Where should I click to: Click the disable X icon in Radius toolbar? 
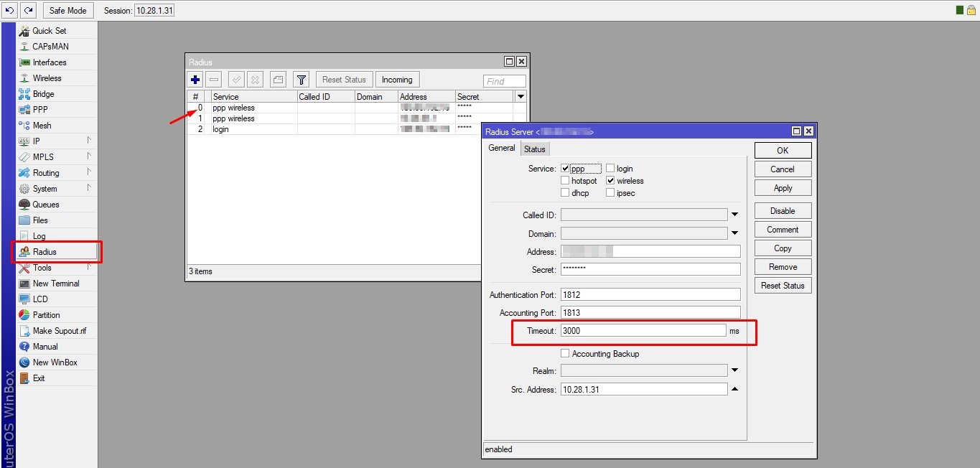[x=255, y=80]
